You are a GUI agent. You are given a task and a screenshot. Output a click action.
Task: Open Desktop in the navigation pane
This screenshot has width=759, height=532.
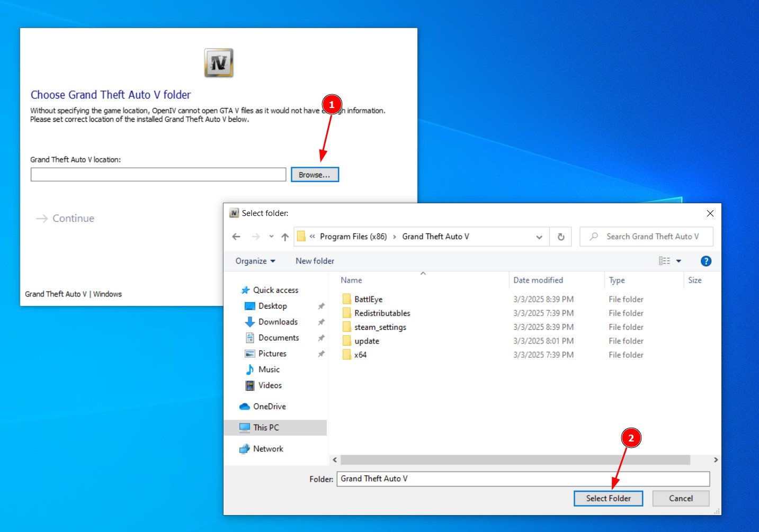click(272, 306)
